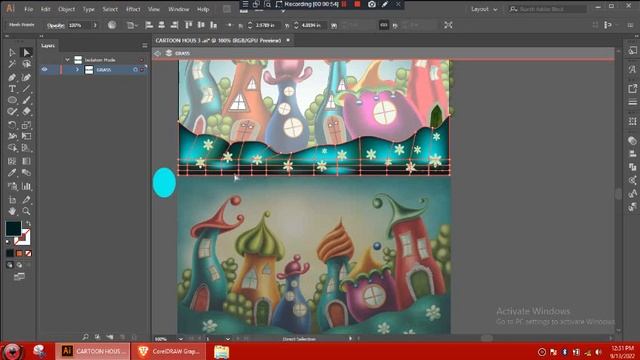Screen dimensions: 640x360
Task: Click Locate Object in Layers panel
Action: pos(85,337)
